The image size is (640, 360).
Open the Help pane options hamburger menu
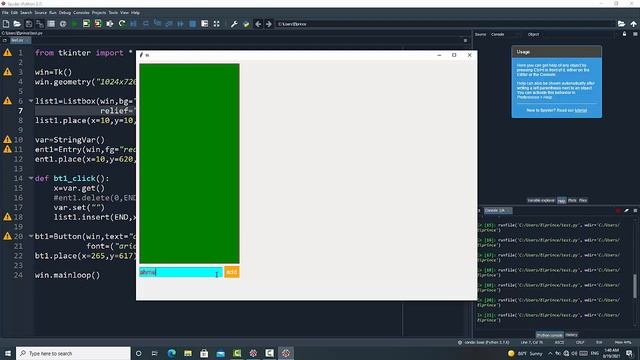635,34
